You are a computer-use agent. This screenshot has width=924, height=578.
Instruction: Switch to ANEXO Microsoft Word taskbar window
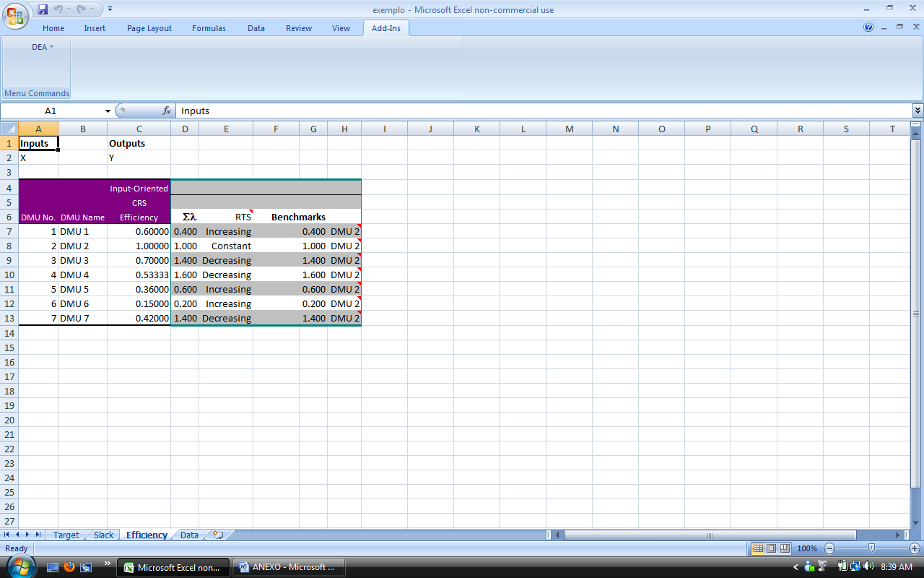coord(288,567)
